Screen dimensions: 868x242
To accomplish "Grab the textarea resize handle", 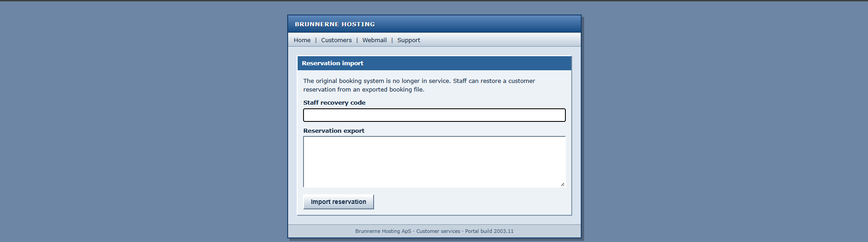I will (562, 184).
